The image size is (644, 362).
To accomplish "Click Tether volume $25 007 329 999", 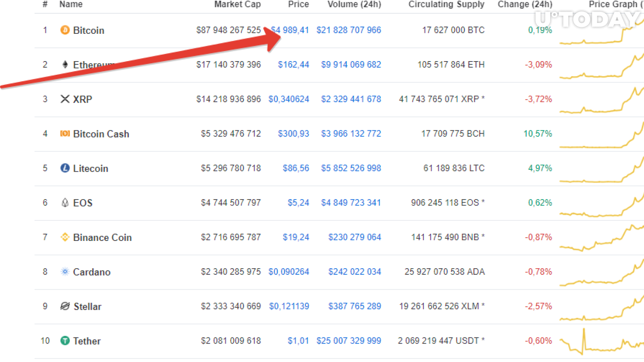I will tap(349, 341).
